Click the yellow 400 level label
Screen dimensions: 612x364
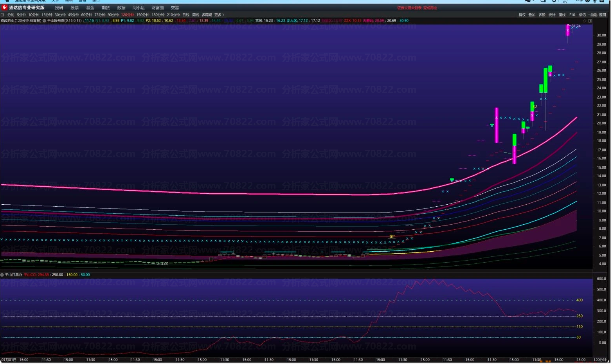pos(580,300)
